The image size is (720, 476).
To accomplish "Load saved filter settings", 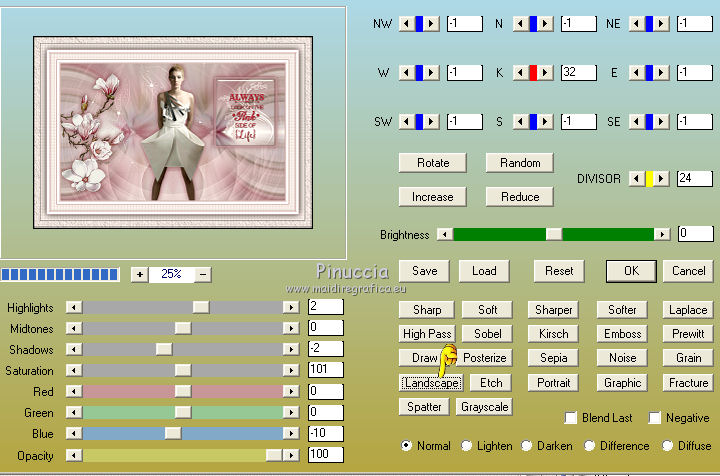I will click(x=484, y=271).
